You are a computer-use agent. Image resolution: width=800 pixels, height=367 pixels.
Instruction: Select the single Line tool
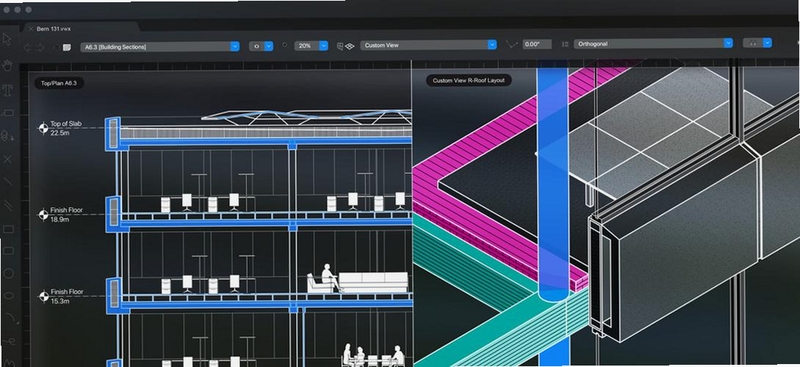[x=8, y=182]
